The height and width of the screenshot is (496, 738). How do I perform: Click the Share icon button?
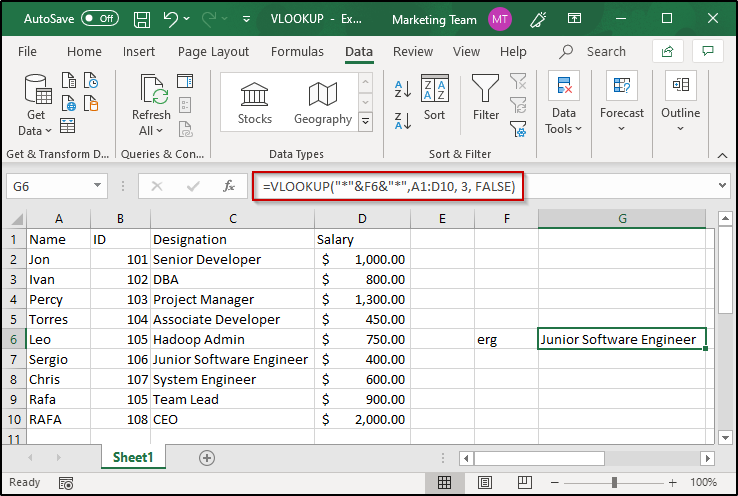(667, 51)
